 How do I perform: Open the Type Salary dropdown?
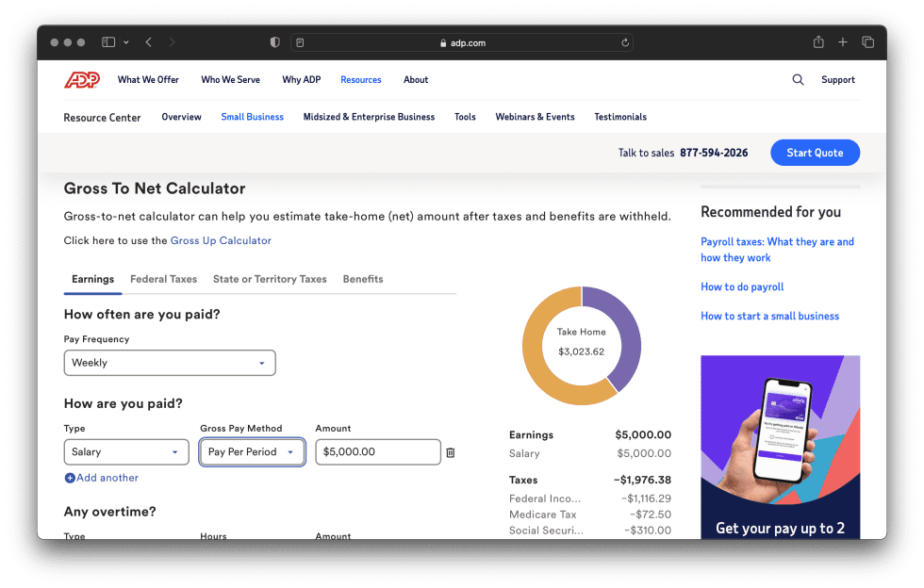[x=126, y=452]
